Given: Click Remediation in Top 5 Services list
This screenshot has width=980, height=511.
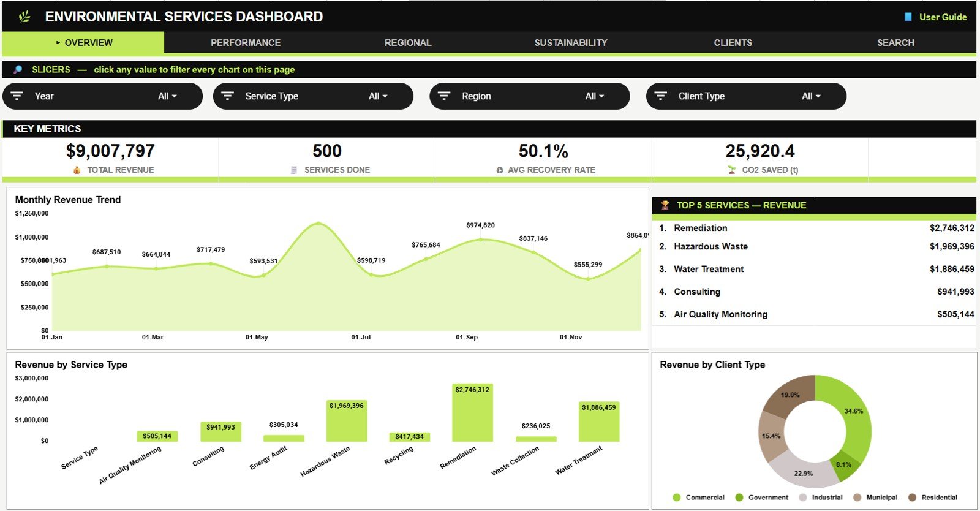Looking at the screenshot, I should (701, 228).
